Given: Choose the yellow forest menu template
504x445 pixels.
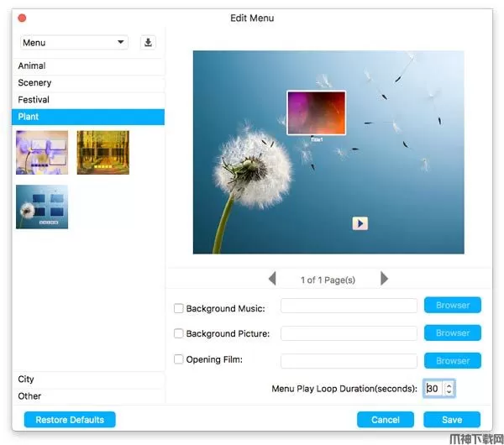Looking at the screenshot, I should 102,152.
